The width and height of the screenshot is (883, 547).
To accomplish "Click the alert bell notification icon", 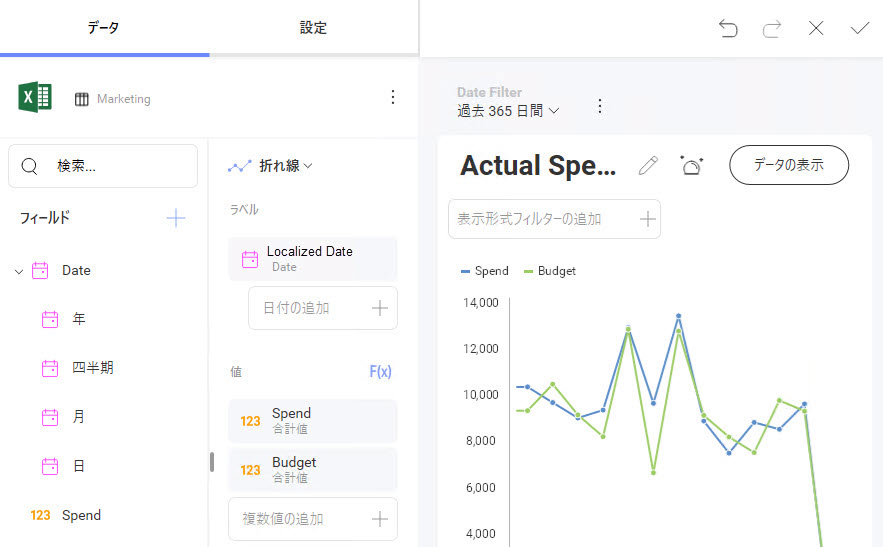I will point(691,166).
